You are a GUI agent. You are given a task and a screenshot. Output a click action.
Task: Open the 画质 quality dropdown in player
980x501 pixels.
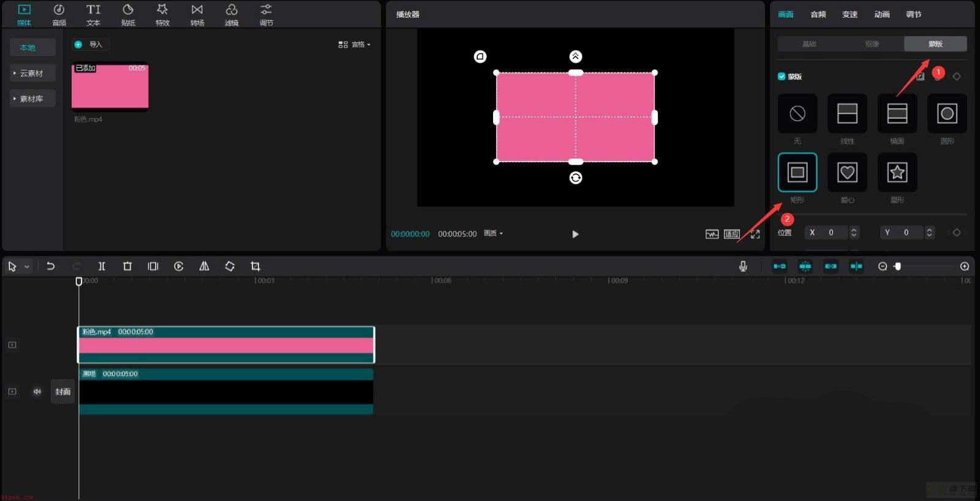(x=493, y=233)
